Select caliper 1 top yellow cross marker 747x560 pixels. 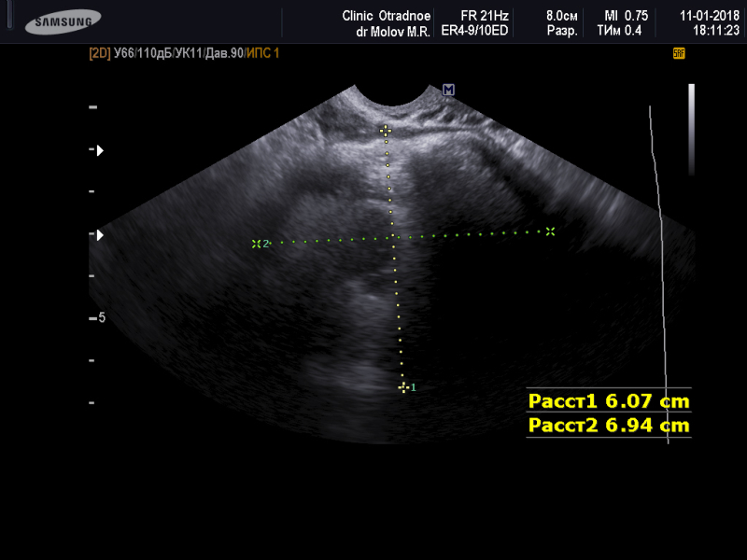tap(386, 131)
